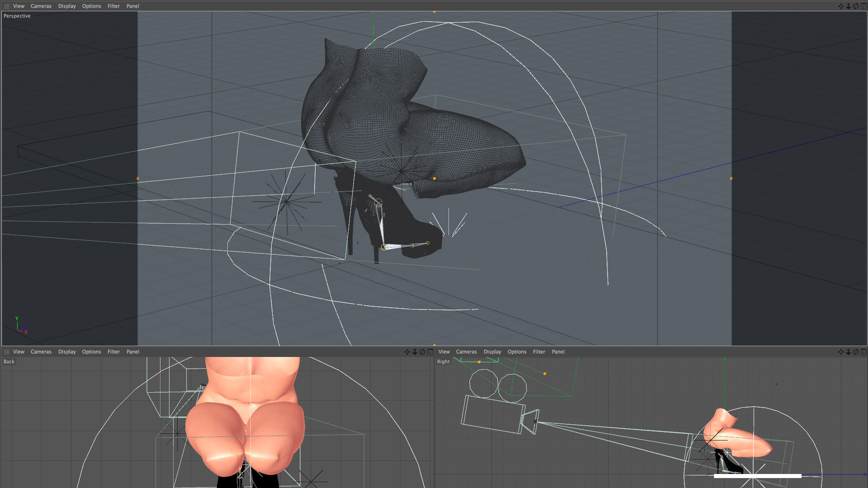Open the View menu in Back viewport
The height and width of the screenshot is (488, 868).
click(x=19, y=352)
